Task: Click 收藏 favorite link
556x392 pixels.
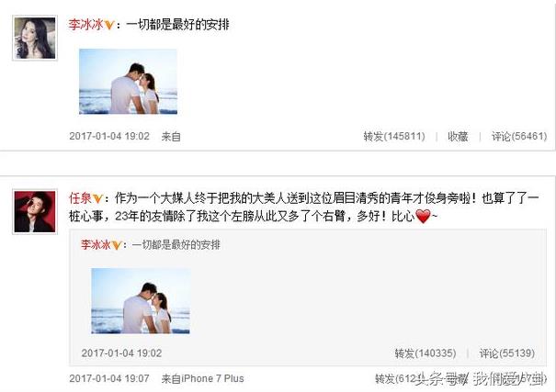Action: [x=458, y=137]
